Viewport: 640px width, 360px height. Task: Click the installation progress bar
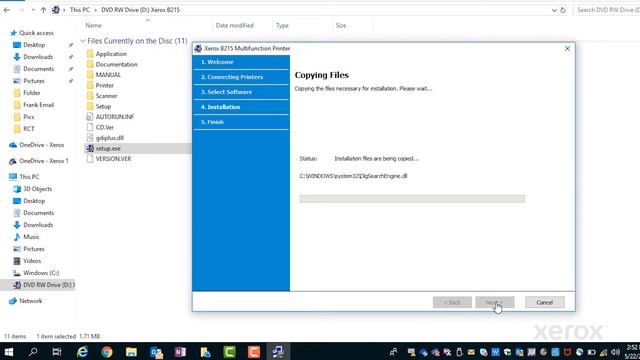(x=412, y=199)
